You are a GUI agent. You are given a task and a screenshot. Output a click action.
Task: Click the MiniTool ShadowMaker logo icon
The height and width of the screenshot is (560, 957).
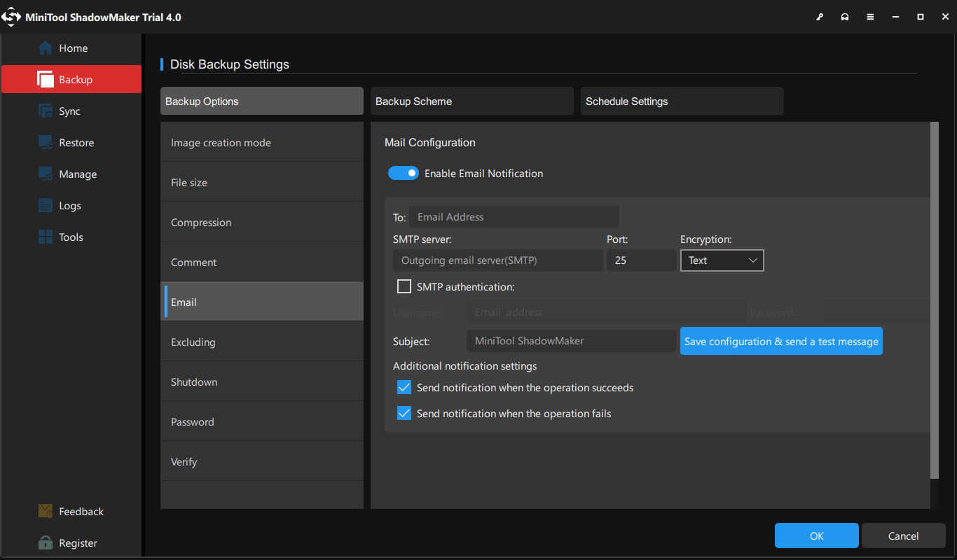pos(11,17)
